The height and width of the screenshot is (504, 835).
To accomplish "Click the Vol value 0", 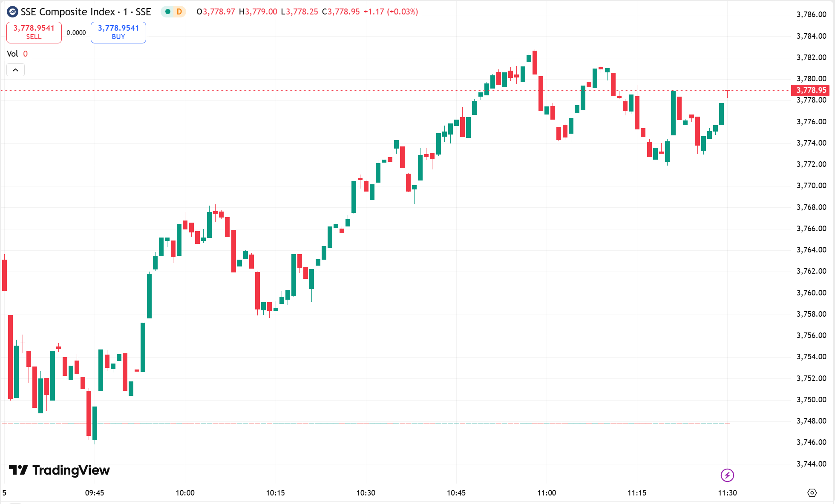I will [x=26, y=54].
